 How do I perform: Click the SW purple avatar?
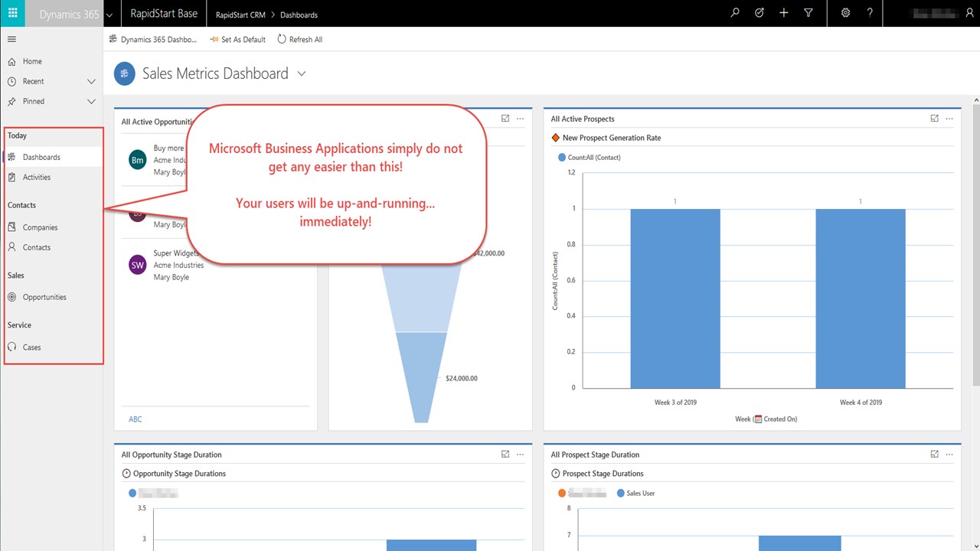click(x=138, y=265)
